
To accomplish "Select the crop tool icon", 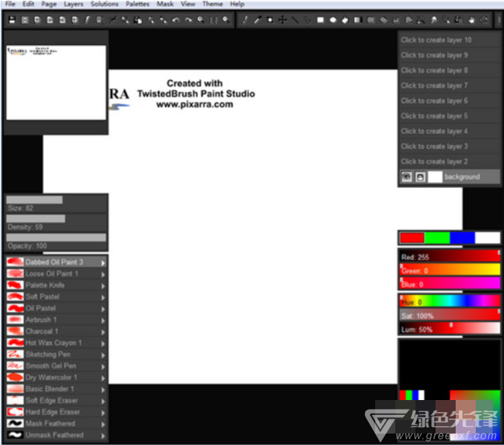I will click(x=270, y=20).
